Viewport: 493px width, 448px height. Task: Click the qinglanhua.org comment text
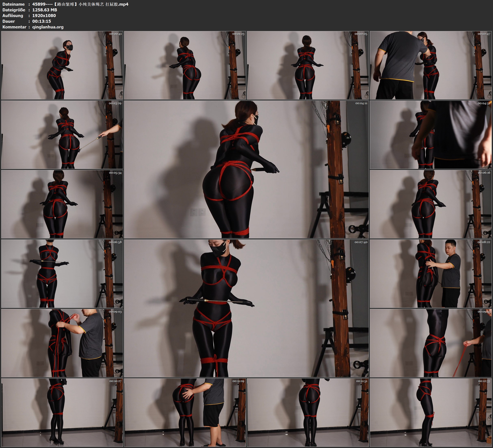point(48,27)
